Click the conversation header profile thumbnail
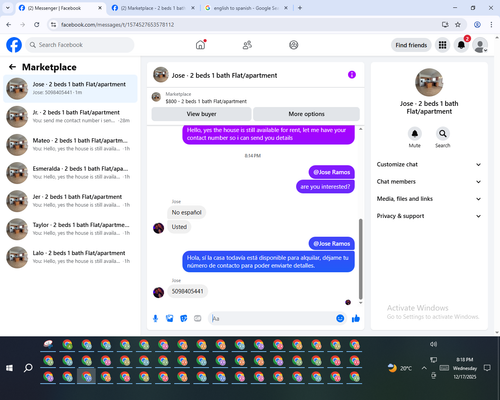This screenshot has width=500, height=400. 161,75
